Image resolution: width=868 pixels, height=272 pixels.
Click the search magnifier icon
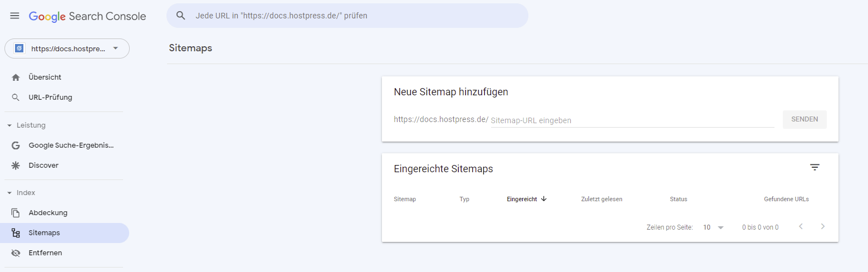tap(180, 16)
